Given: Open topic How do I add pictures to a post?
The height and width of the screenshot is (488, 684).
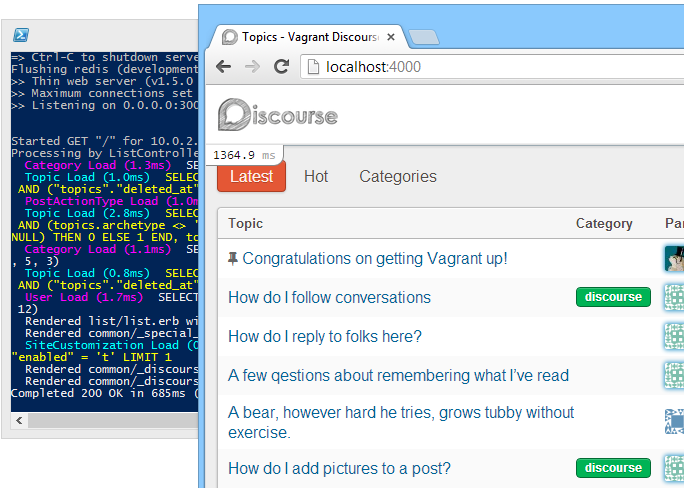Looking at the screenshot, I should pos(339,468).
